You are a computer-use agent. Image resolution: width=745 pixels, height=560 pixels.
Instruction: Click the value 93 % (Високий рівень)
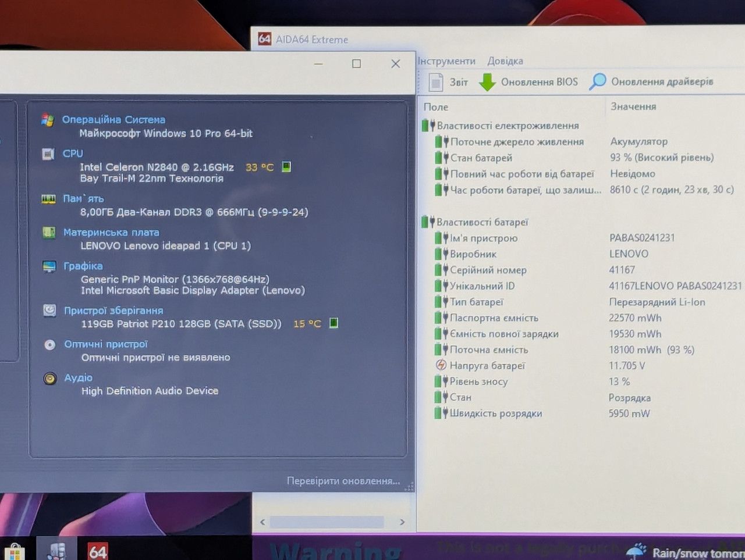click(662, 157)
